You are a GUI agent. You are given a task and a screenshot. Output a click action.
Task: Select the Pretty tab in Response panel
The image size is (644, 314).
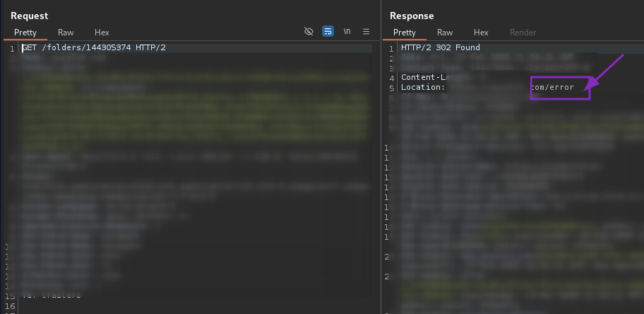point(405,33)
